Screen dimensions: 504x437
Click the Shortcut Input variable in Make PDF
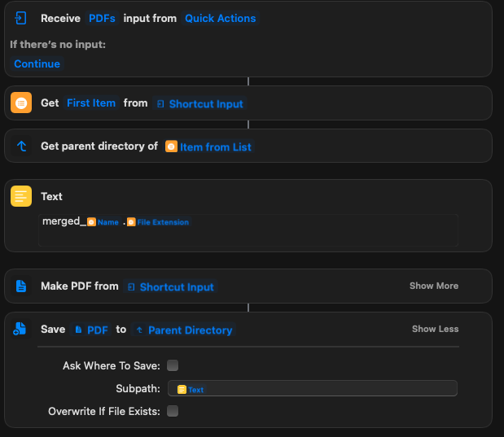point(170,286)
